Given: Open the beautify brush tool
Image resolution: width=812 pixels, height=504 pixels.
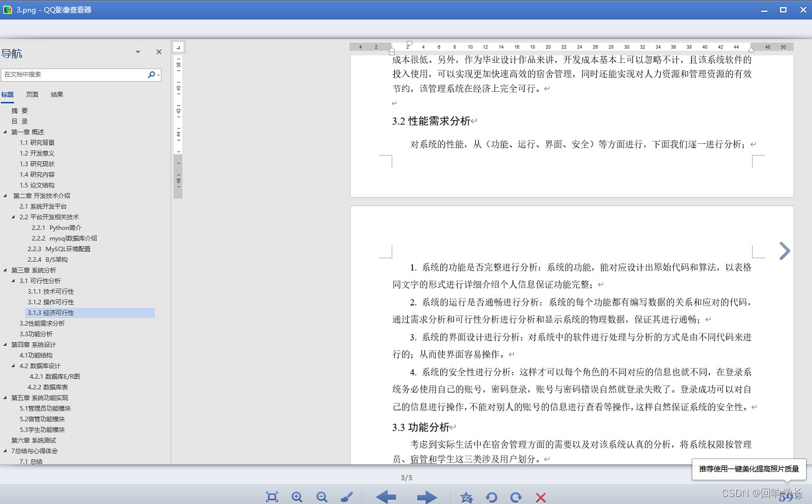Looking at the screenshot, I should [347, 497].
